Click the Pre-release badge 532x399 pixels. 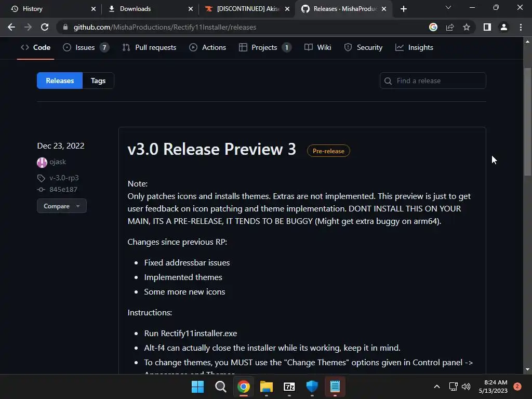[x=328, y=151]
